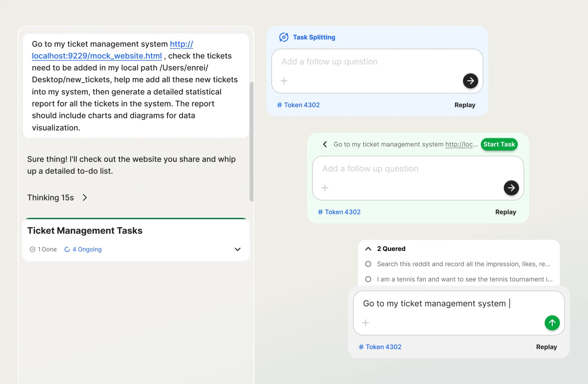Select the Search this reddit queued radio
This screenshot has width=588, height=384.
pyautogui.click(x=368, y=264)
